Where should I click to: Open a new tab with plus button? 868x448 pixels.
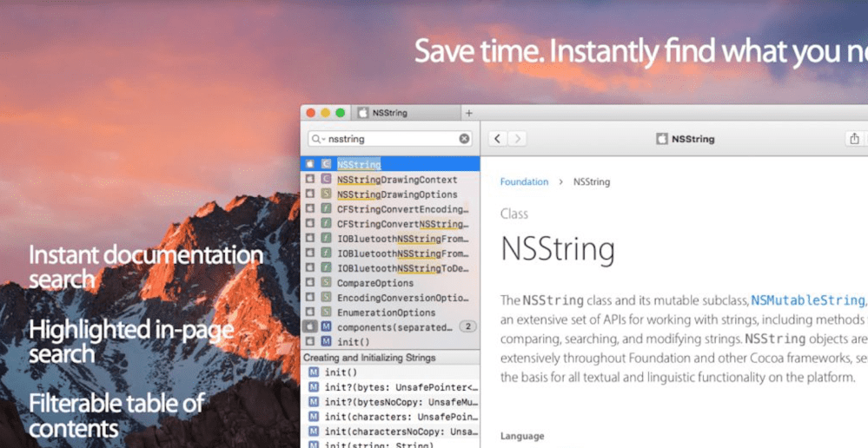[469, 113]
